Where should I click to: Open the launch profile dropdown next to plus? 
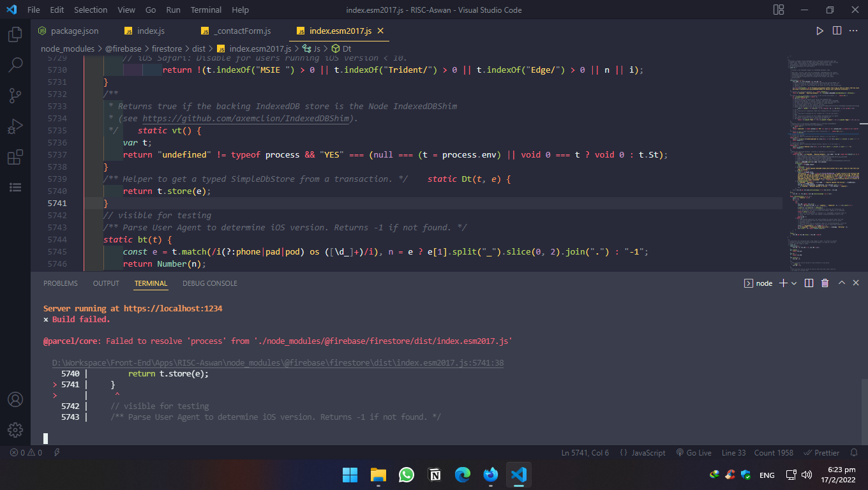[794, 283]
